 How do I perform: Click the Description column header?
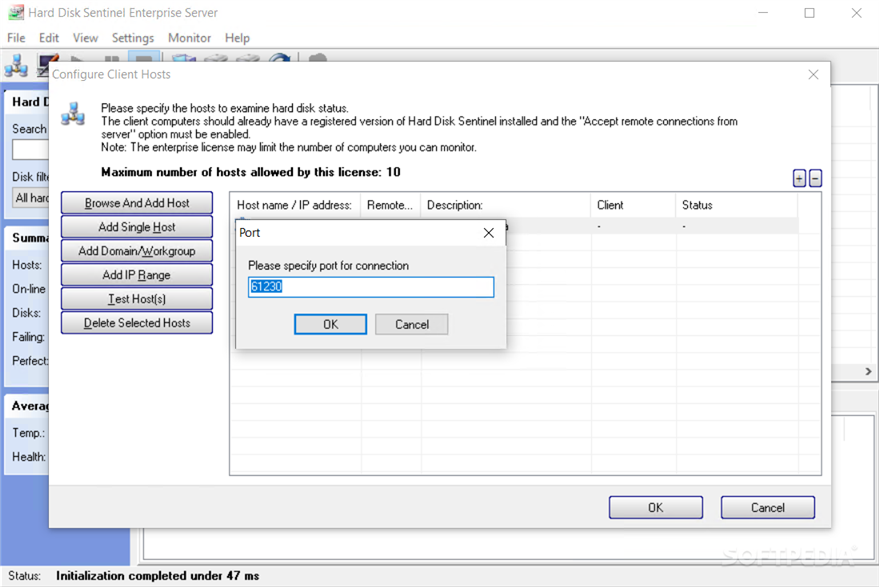tap(506, 205)
